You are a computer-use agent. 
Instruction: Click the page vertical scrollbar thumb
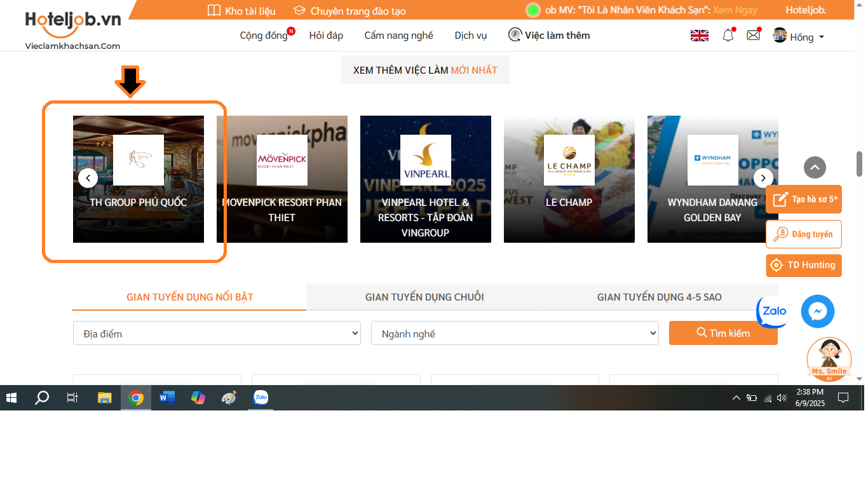[860, 164]
